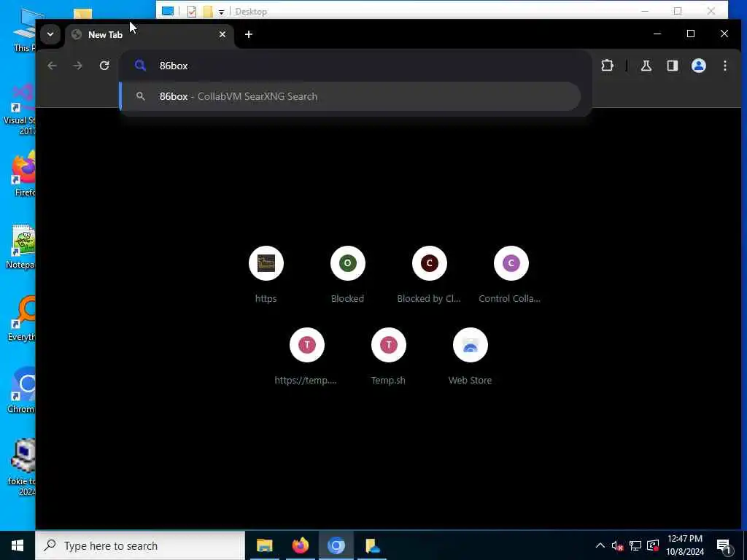Click Properties checkmark icon in Desktop window
Screen dimensions: 747x560
pyautogui.click(x=192, y=12)
